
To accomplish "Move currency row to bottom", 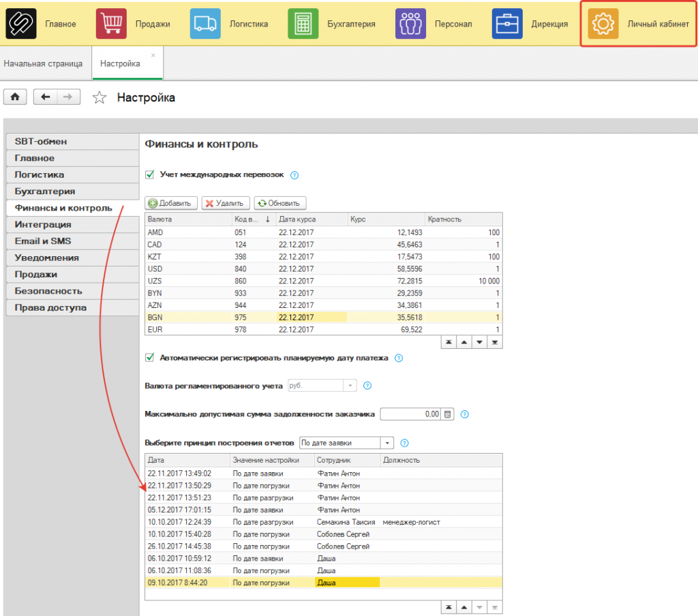I will [x=495, y=342].
